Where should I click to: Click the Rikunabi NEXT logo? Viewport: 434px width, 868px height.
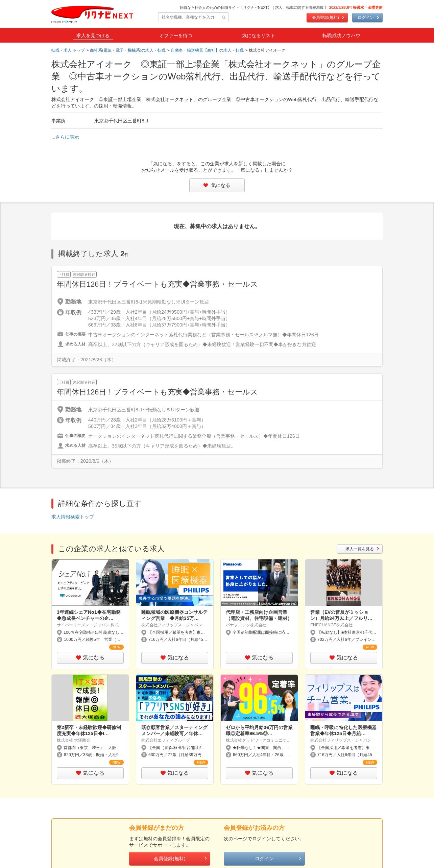point(92,14)
